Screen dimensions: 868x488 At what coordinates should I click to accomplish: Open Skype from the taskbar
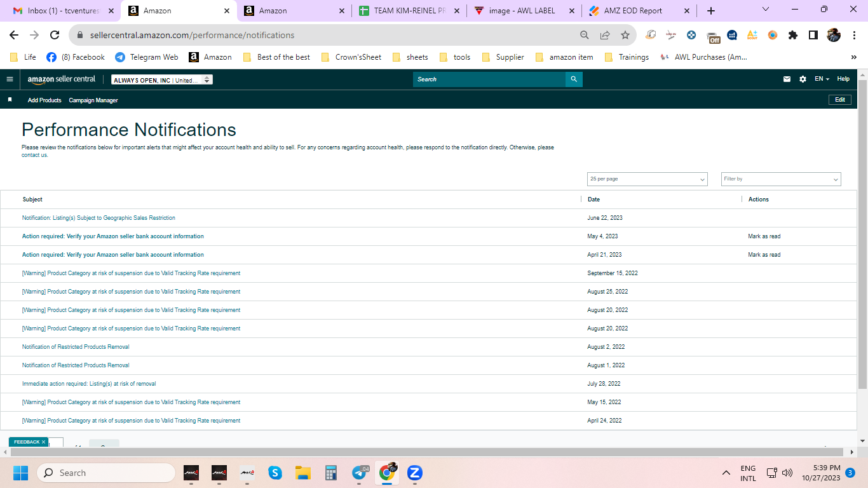click(275, 473)
